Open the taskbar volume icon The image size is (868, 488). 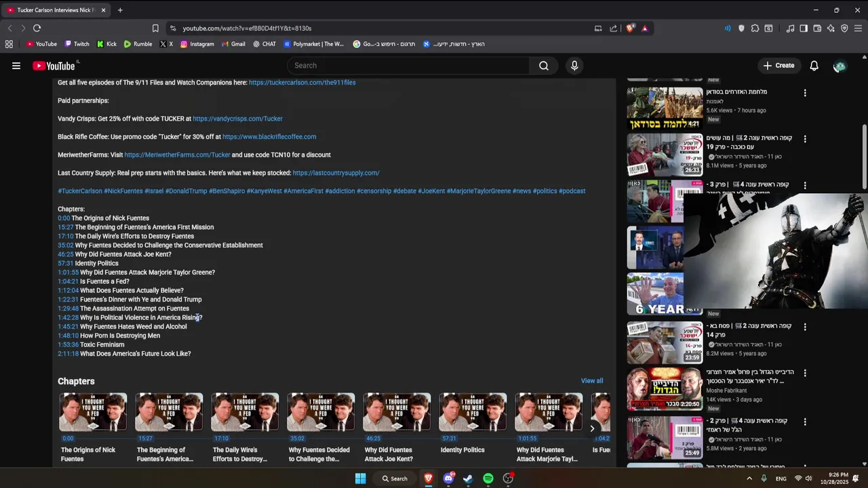pos(810,479)
